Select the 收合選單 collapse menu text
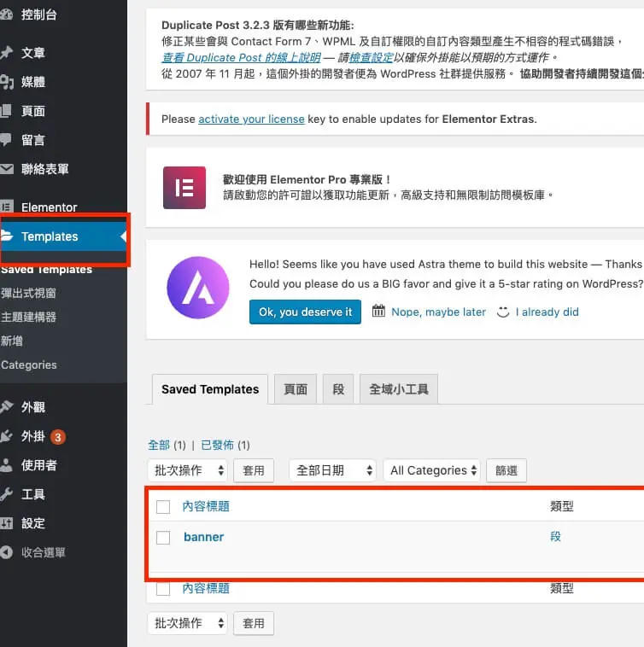644x647 pixels. pyautogui.click(x=44, y=552)
